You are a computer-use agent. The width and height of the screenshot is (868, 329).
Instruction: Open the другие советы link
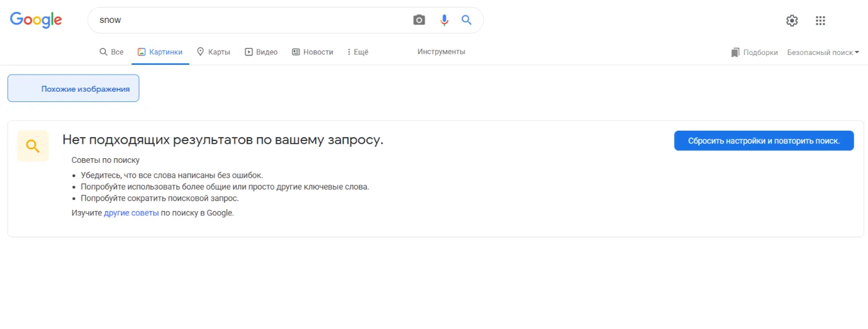[131, 213]
